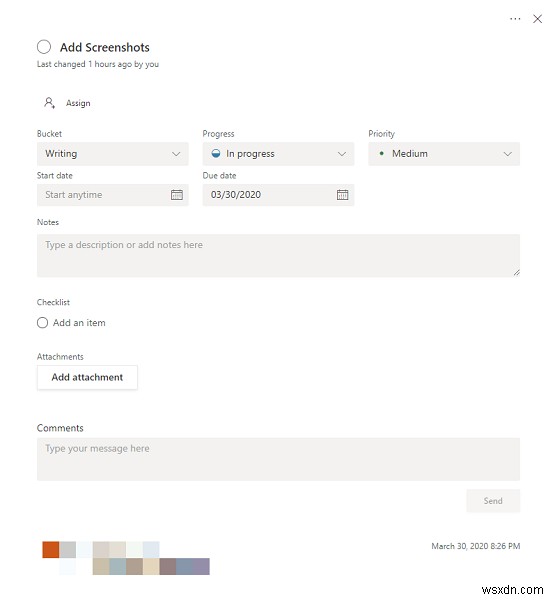This screenshot has height=600, width=555.
Task: Click into the Comments message box
Action: (278, 459)
